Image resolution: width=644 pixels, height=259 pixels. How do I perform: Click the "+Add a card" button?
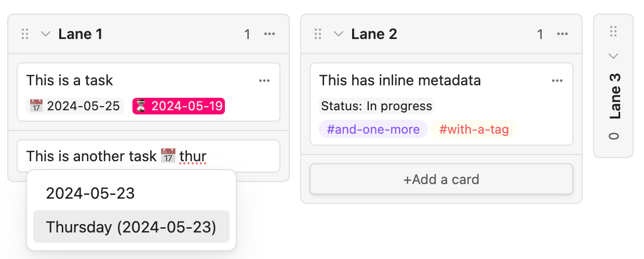coord(441,179)
